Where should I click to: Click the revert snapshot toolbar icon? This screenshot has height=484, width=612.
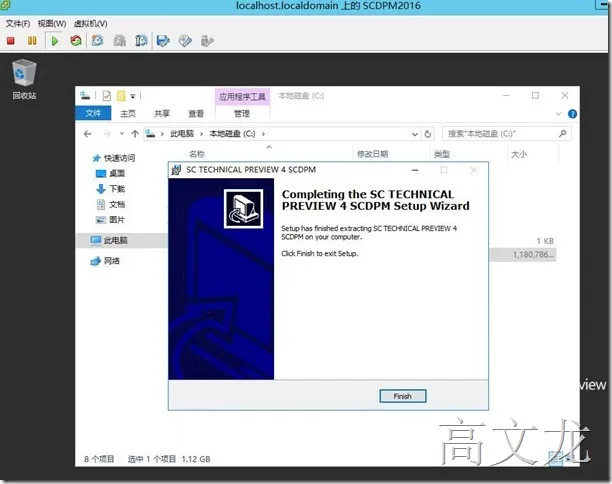pos(119,41)
